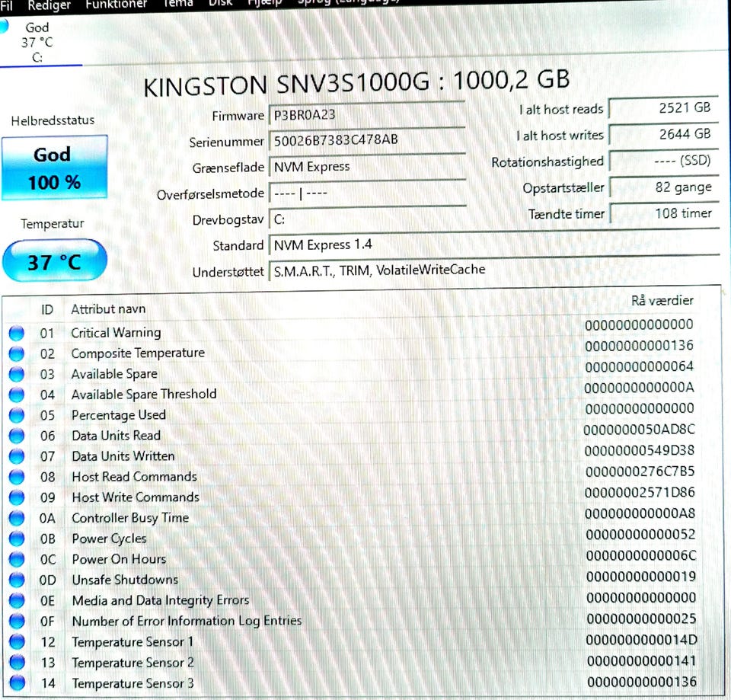
Task: Select the Critical Warning attribute name
Action: 116,333
